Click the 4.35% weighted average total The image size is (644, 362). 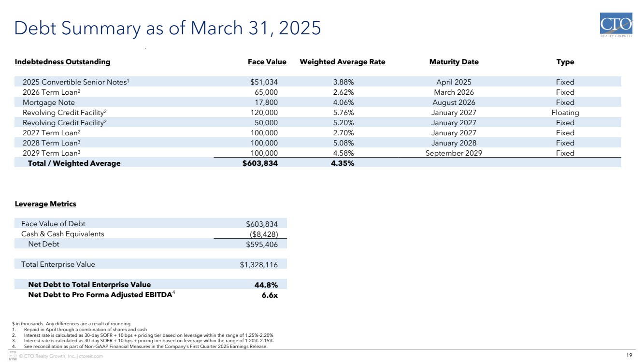point(343,163)
